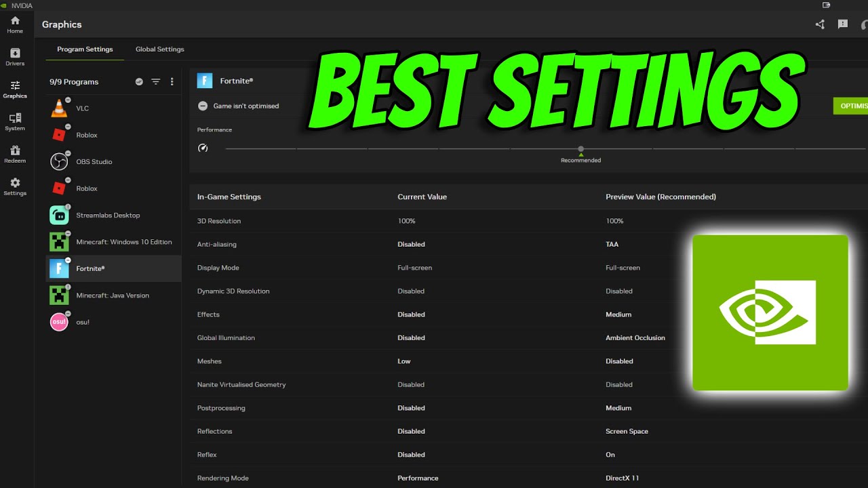
Task: Select the osu! program icon
Action: (x=59, y=322)
